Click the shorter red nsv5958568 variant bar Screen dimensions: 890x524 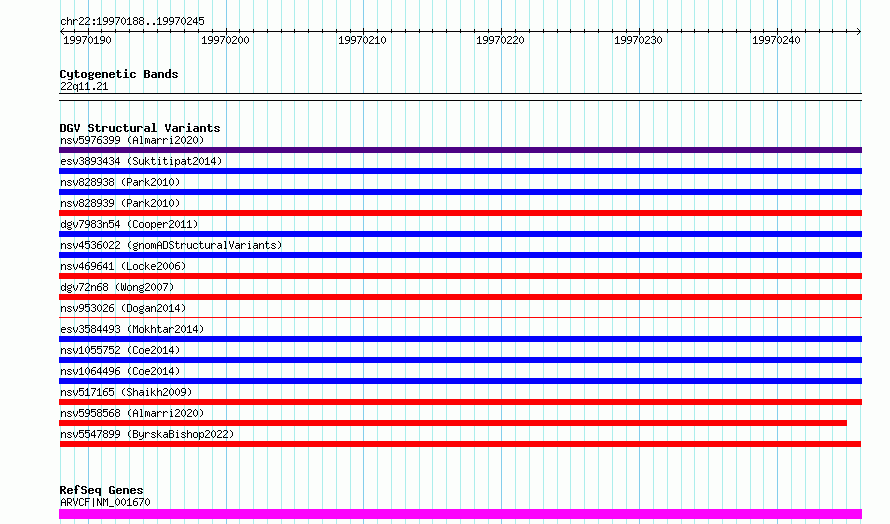pos(453,423)
